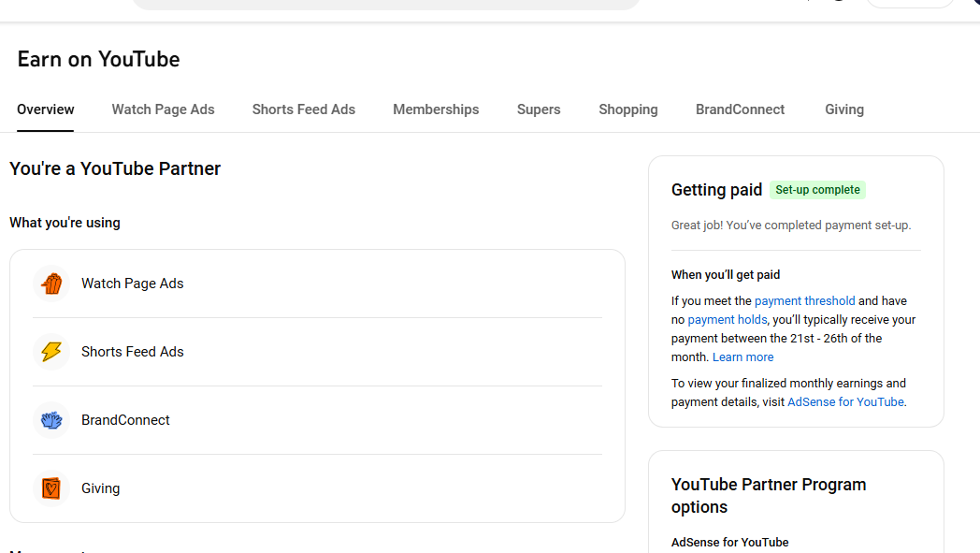Open the Giving tab
Image resolution: width=980 pixels, height=553 pixels.
tap(844, 109)
